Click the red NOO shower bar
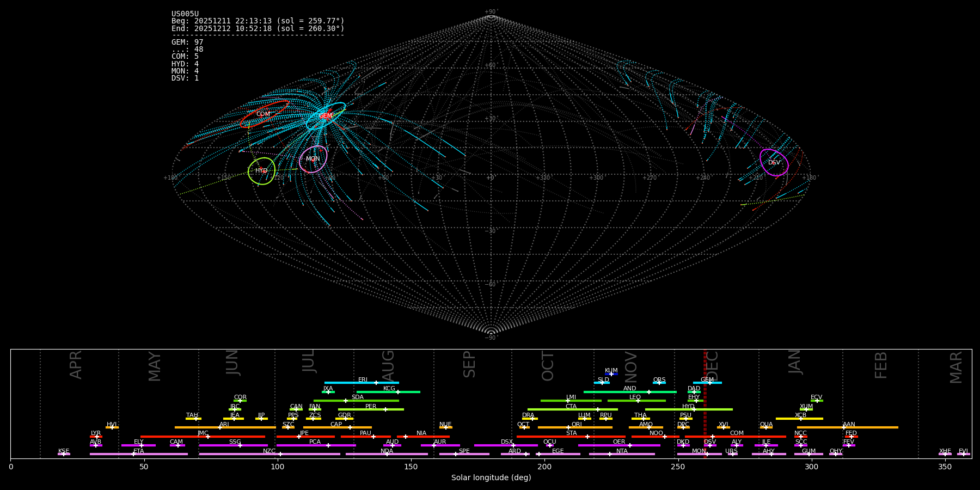This screenshot has height=490, width=980. [x=656, y=437]
